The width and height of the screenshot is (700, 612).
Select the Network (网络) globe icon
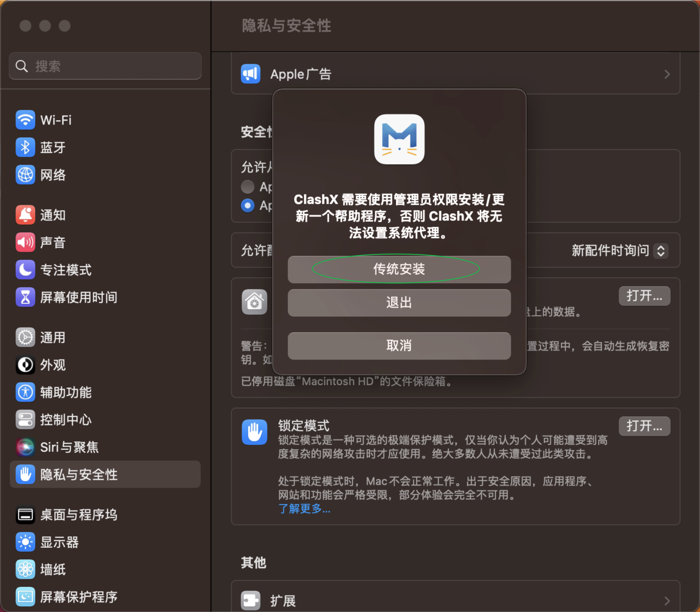[x=25, y=175]
